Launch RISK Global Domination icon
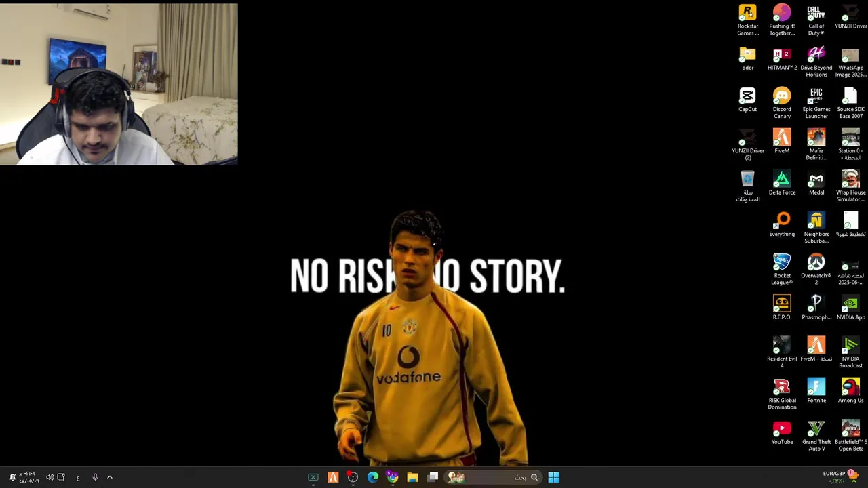This screenshot has height=488, width=868. 782,394
